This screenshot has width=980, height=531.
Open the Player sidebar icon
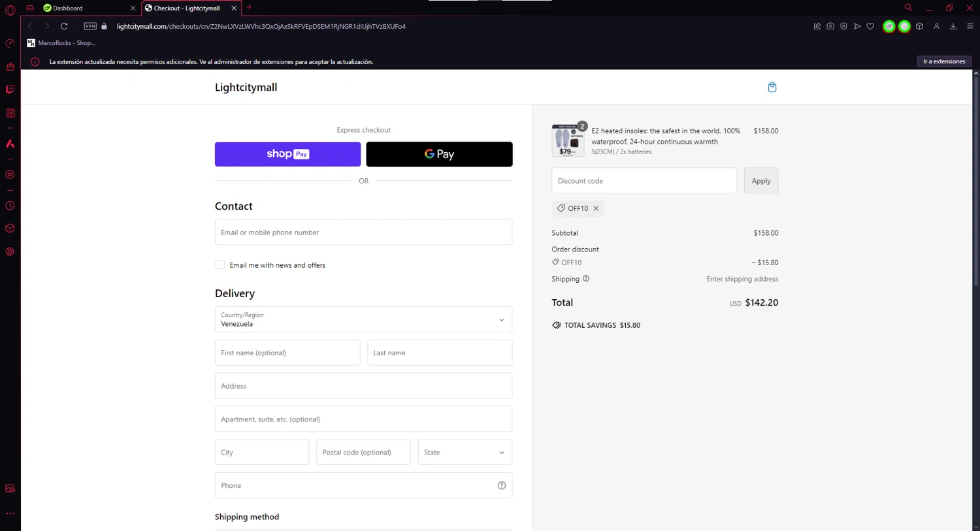coord(10,174)
